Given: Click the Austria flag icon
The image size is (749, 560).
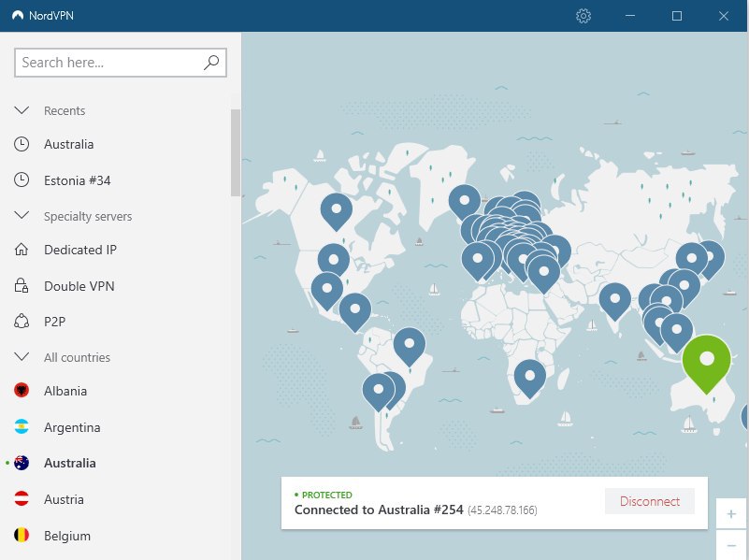Looking at the screenshot, I should point(22,499).
